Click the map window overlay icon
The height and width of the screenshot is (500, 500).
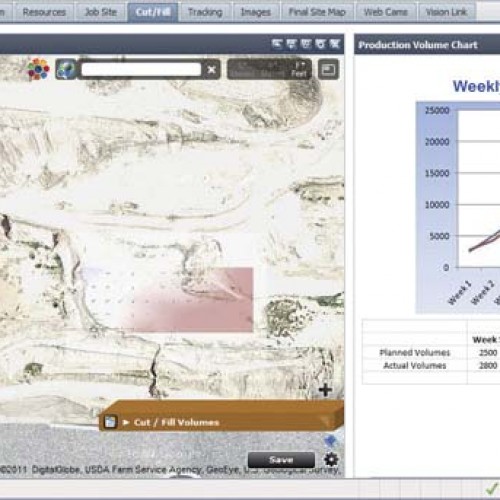(x=328, y=70)
